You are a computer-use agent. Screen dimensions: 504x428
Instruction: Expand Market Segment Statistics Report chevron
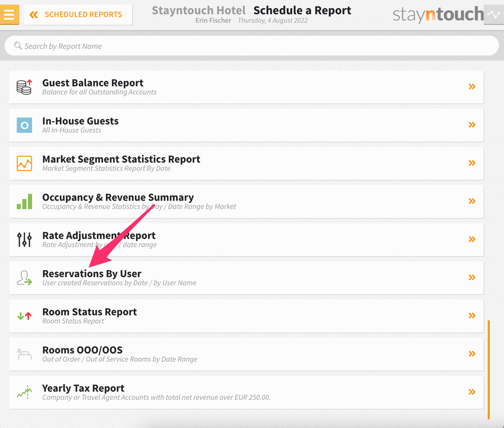tap(472, 163)
